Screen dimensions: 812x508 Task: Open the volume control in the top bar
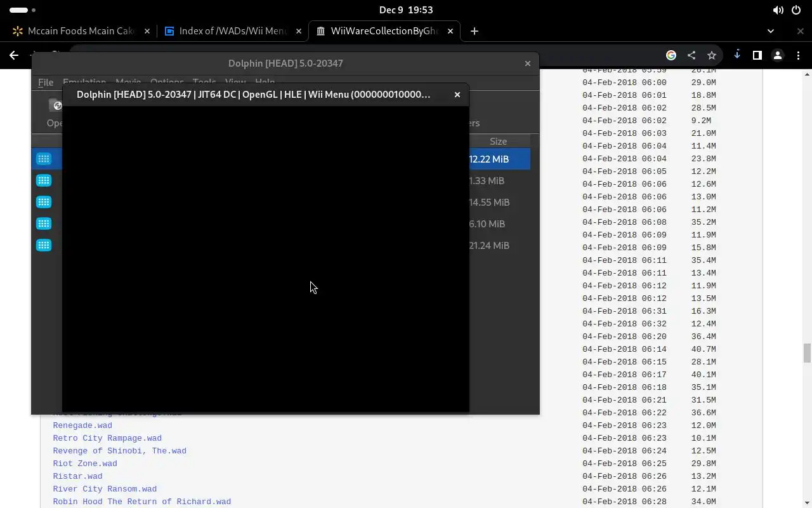click(x=778, y=10)
